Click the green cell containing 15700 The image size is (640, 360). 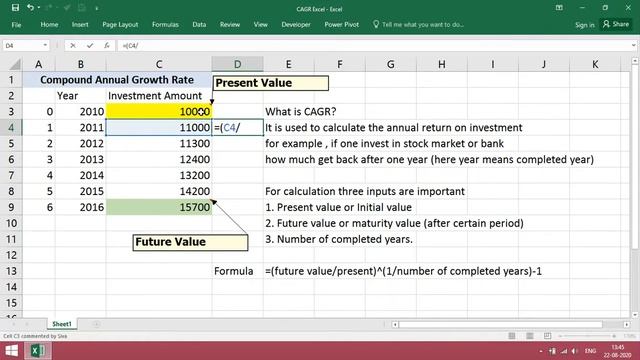(159, 207)
